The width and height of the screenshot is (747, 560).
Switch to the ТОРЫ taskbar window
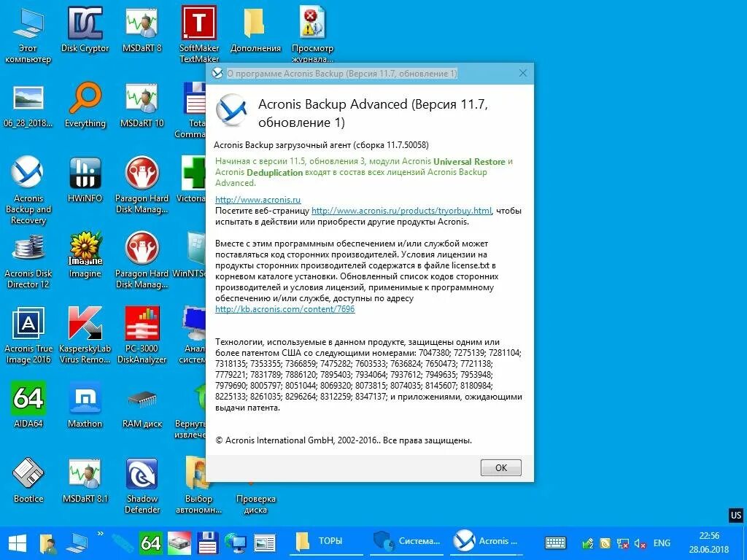point(326,542)
